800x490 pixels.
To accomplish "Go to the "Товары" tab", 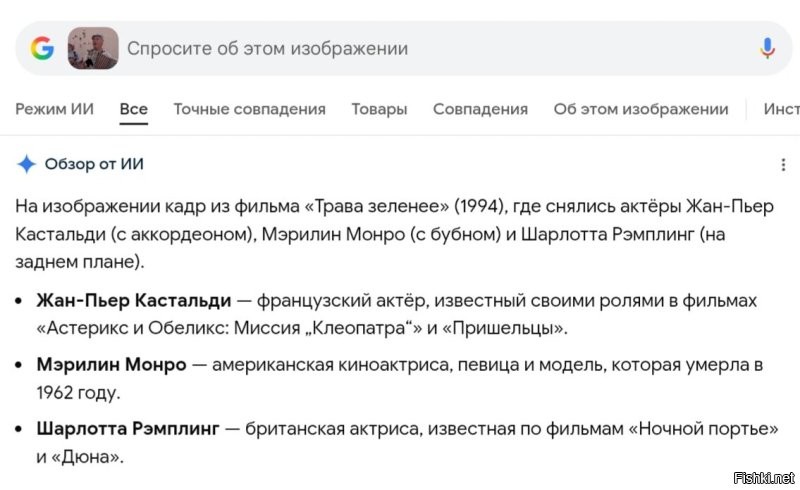I will coord(379,109).
